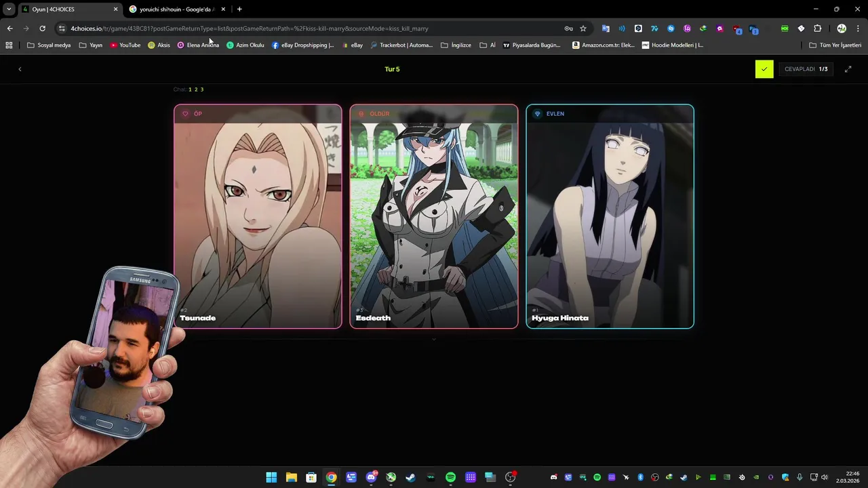Toggle fullscreen with the expand arrows icon
868x488 pixels.
click(848, 69)
